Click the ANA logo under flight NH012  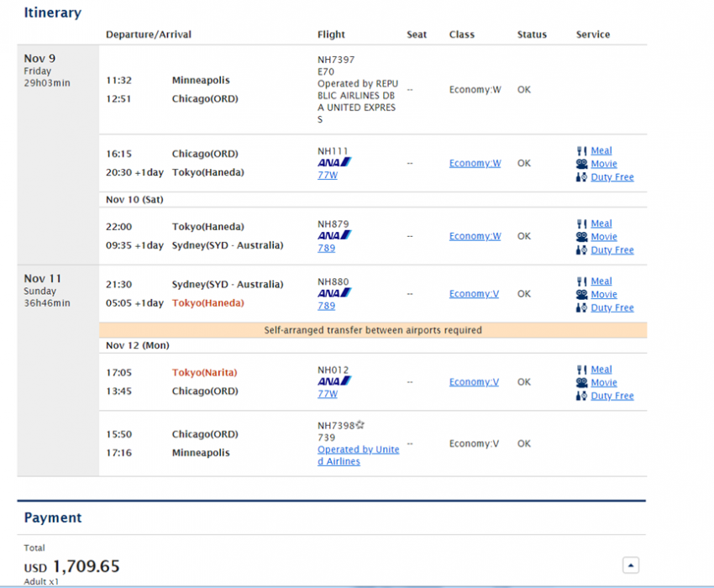(x=334, y=381)
